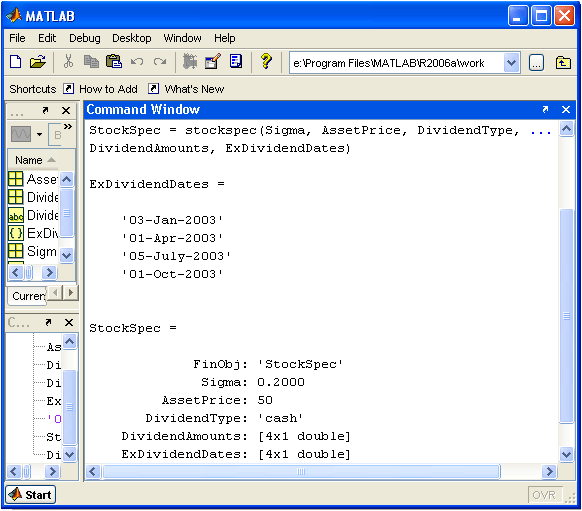Open the plot type dropdown arrow in the Workspace panel
The image size is (582, 511).
39,134
